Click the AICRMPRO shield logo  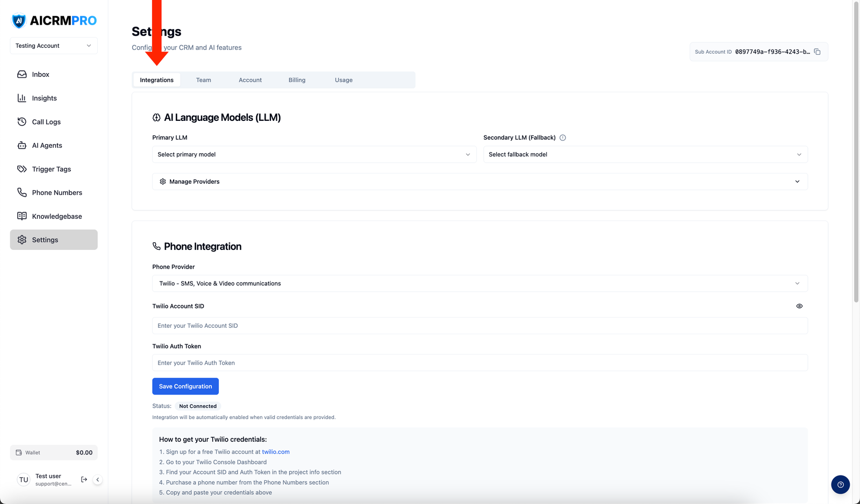tap(19, 21)
